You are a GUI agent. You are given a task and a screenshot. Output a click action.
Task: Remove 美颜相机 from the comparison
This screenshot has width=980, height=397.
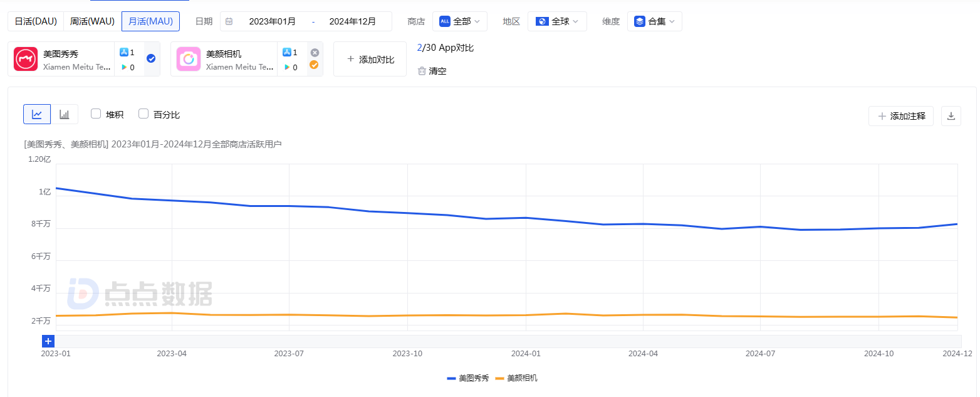pos(315,53)
